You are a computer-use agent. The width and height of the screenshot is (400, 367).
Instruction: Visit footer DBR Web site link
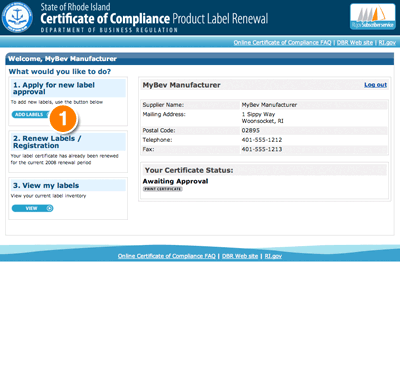tap(240, 256)
